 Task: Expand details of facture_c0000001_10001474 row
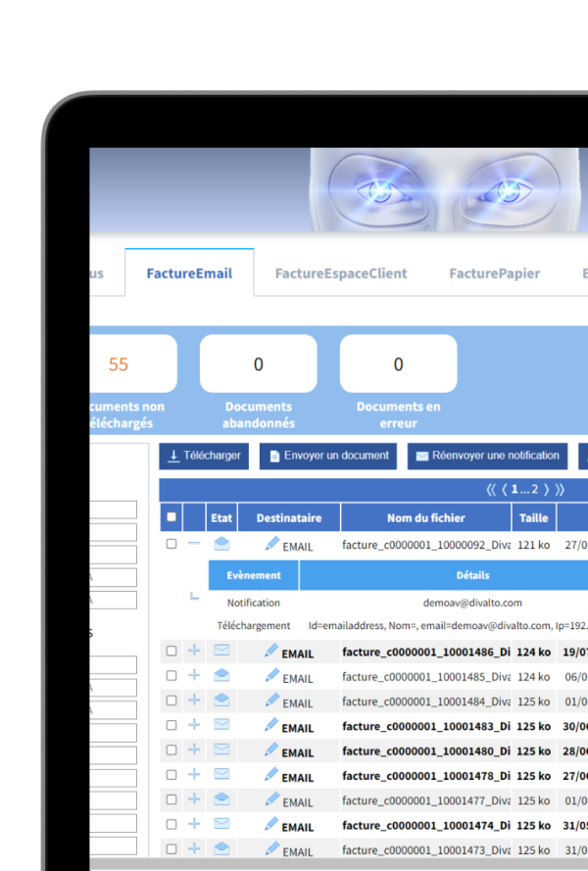(x=194, y=824)
